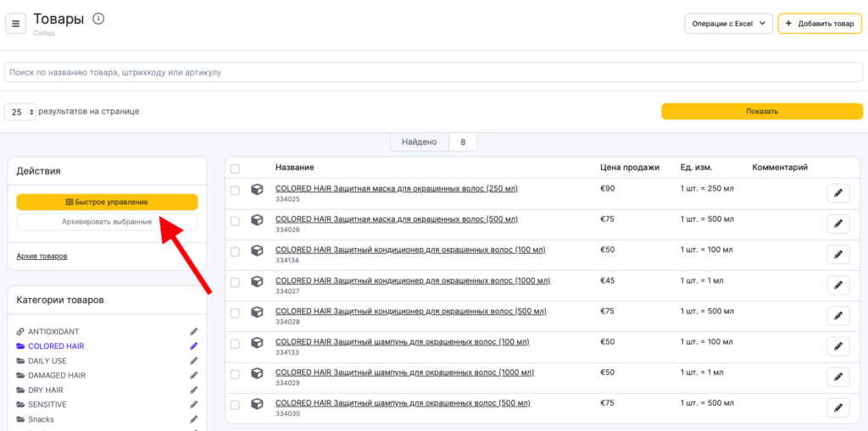Open the hamburger sidebar menu

tap(15, 24)
